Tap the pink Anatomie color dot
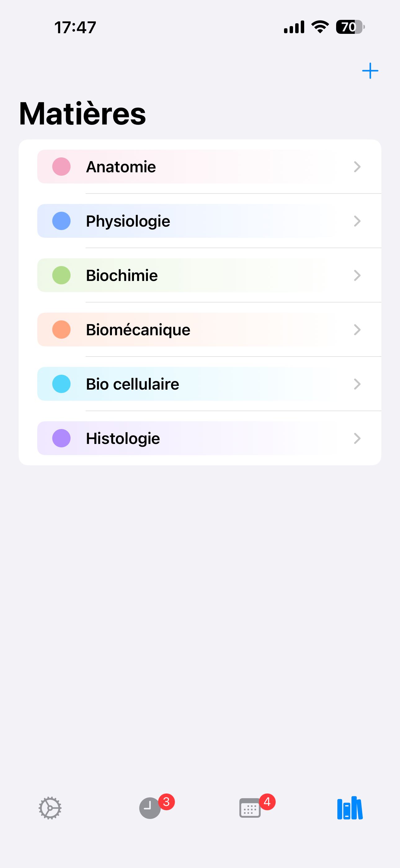This screenshot has height=868, width=400. 61,167
